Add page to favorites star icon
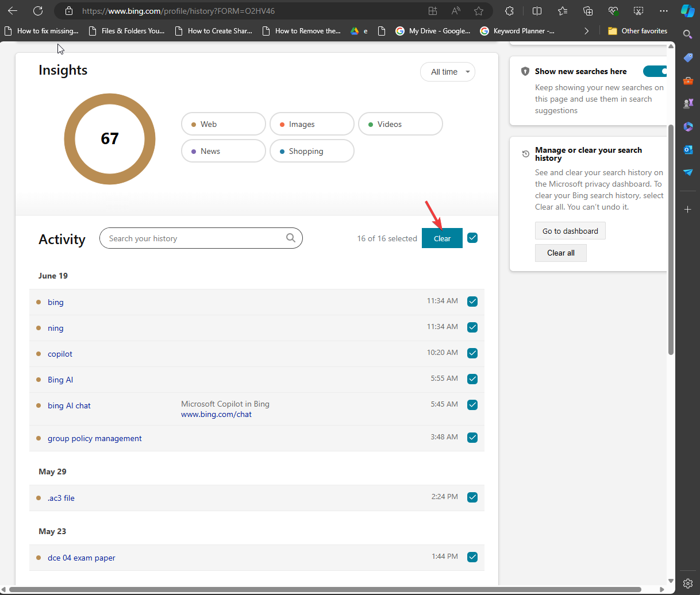The image size is (700, 595). pos(479,11)
